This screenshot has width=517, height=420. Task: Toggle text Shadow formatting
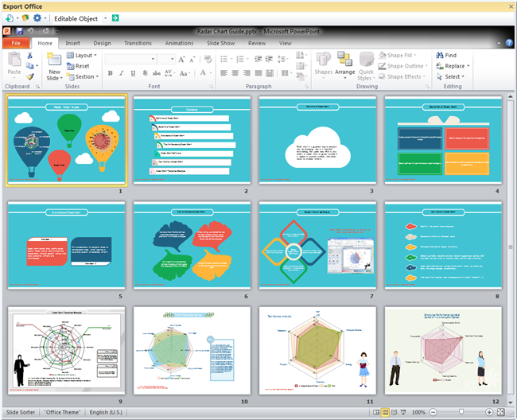click(145, 73)
